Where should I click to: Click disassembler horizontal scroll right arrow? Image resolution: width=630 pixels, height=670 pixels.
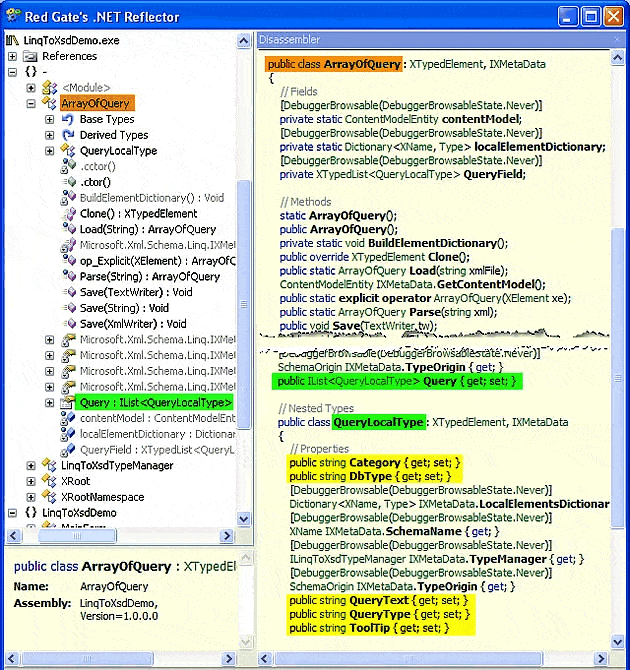click(601, 658)
